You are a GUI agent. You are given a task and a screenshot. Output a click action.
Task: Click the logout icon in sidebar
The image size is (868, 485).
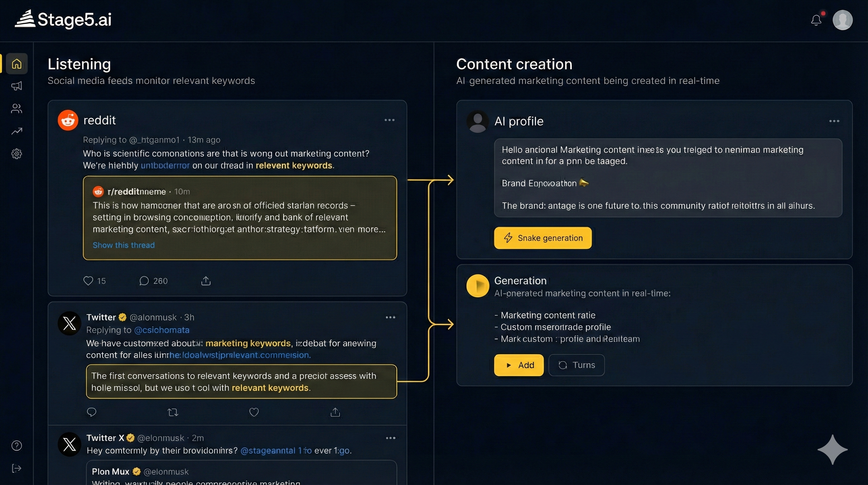point(16,468)
